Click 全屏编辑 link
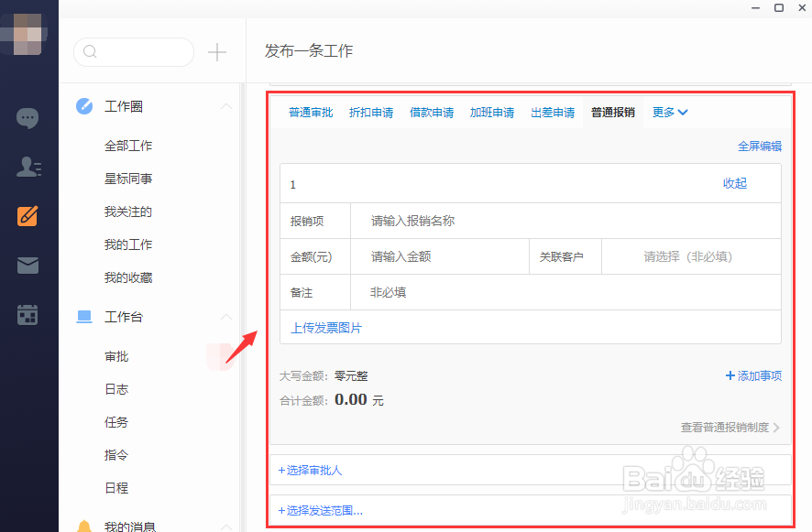 (760, 146)
